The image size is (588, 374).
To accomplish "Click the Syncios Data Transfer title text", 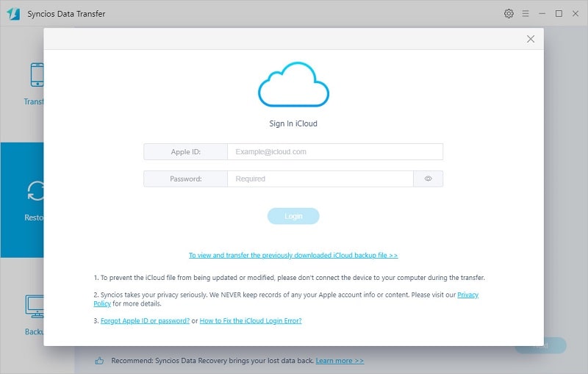I will tap(66, 14).
